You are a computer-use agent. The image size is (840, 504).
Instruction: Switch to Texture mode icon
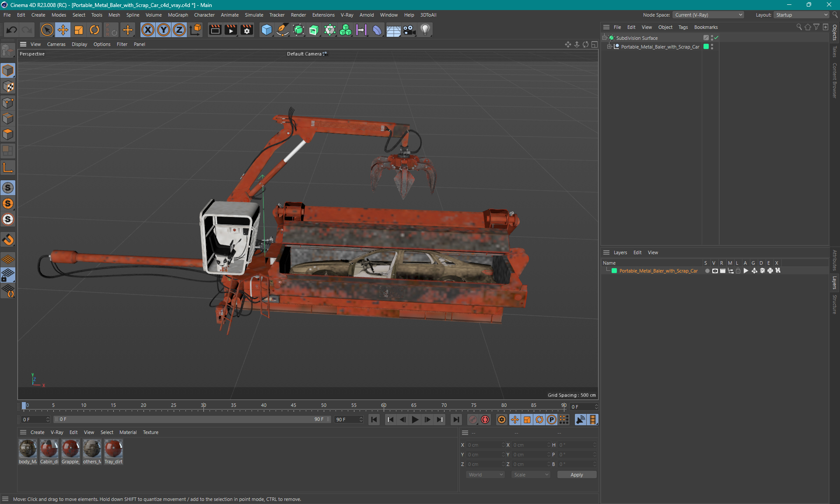[8, 87]
